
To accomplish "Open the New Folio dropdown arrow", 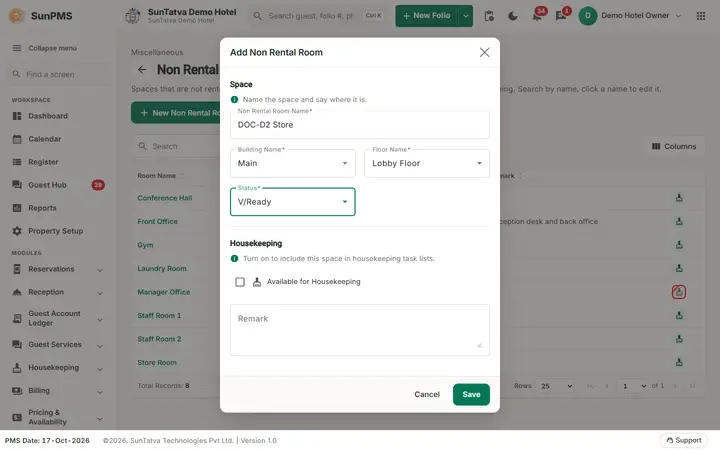I will pos(466,16).
